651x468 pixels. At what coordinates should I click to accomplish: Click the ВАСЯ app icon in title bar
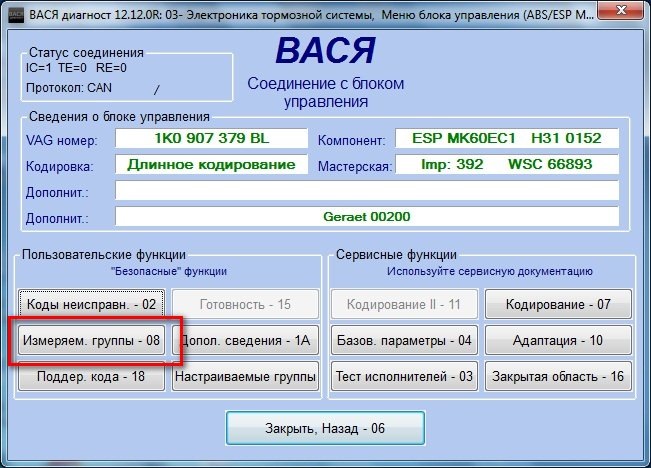(16, 15)
